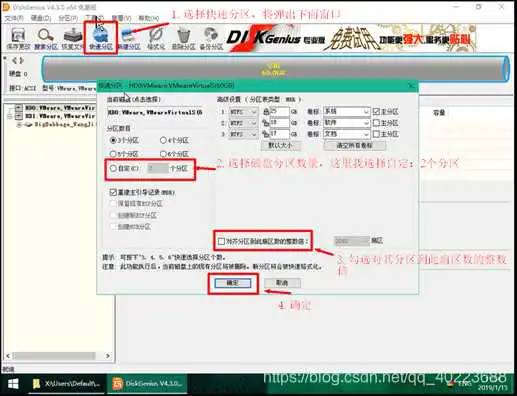This screenshot has width=517, height=396.
Task: Expand the volume label dropdown showing 软件
Action: point(347,123)
